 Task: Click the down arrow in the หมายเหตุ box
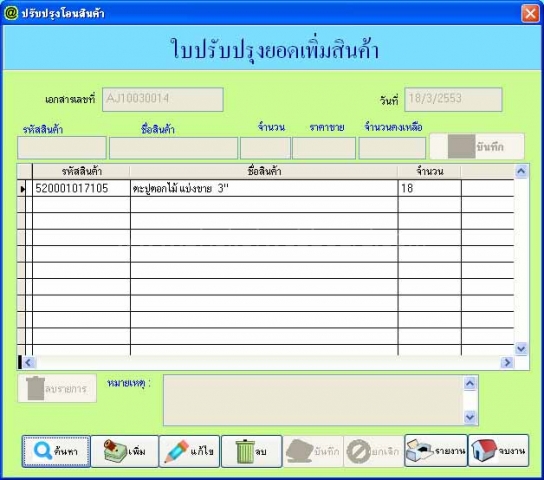[470, 417]
